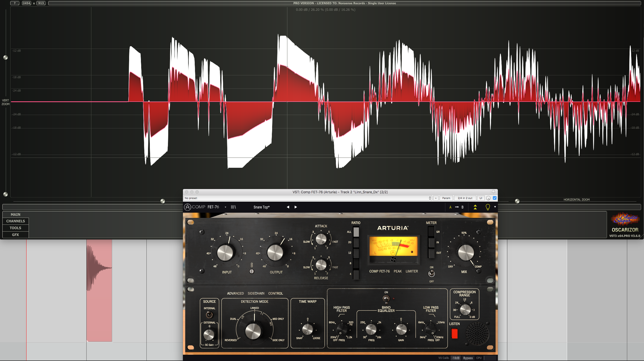Click the wet/dry knob icon beside UI
The height and width of the screenshot is (361, 644).
pos(488,198)
